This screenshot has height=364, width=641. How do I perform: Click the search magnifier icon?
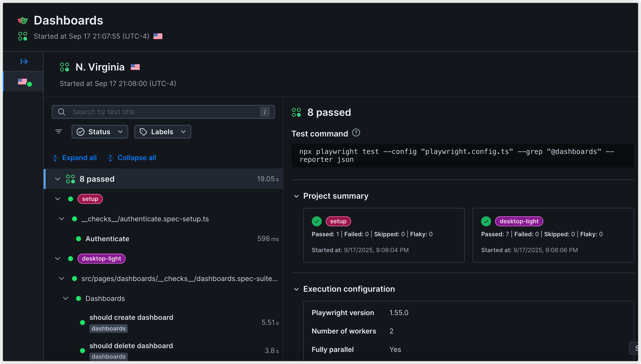coord(61,112)
